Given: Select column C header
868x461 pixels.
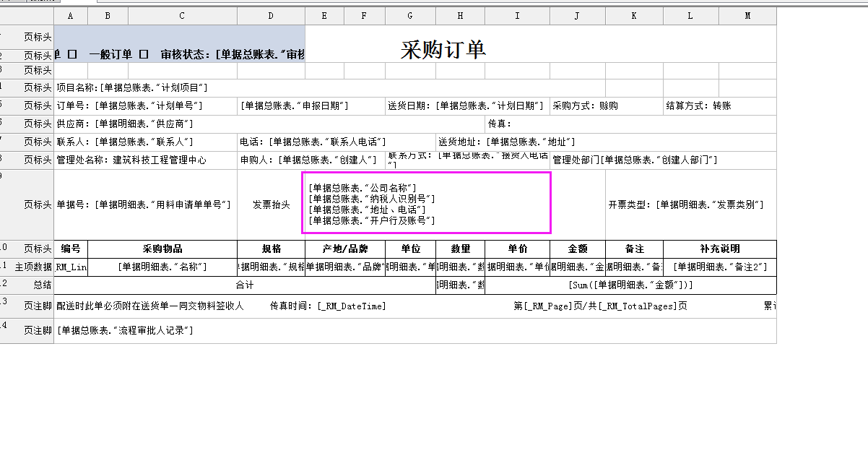Looking at the screenshot, I should coord(182,16).
